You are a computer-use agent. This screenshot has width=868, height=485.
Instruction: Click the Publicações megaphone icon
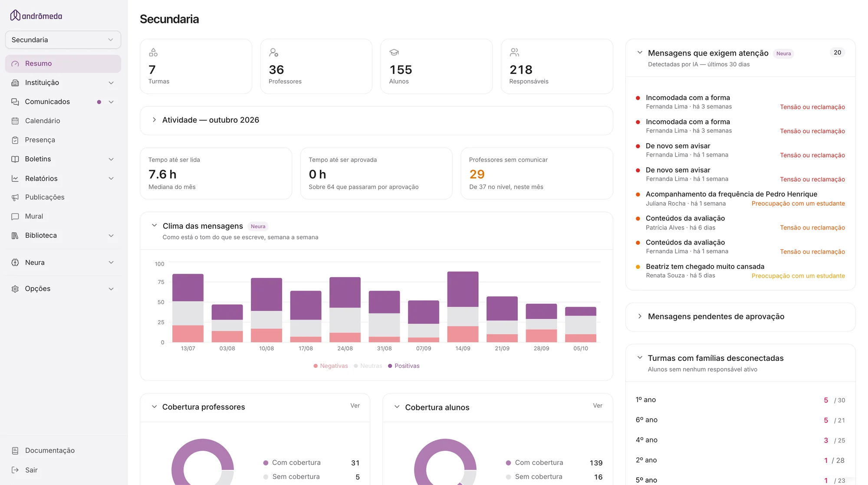[x=15, y=197]
